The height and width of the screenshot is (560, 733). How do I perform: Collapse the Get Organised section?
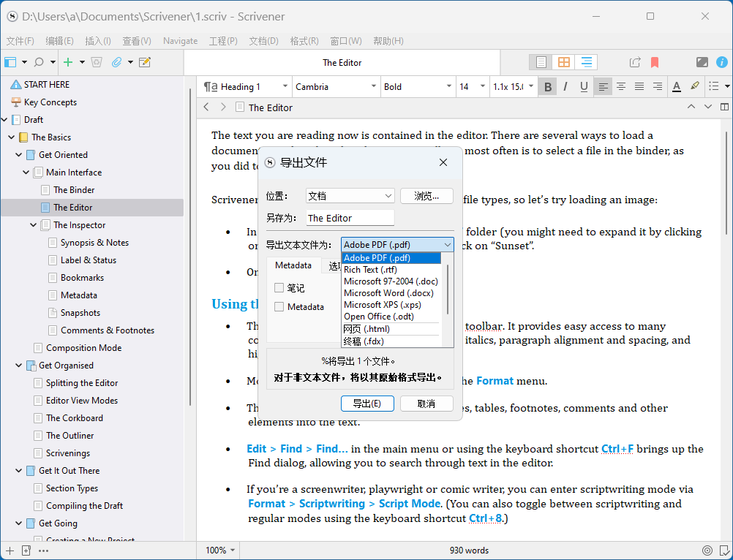(x=19, y=366)
